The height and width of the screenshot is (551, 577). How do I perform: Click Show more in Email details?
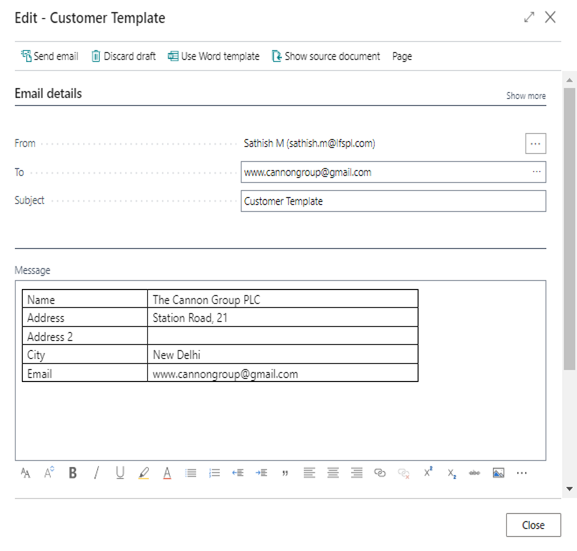(x=526, y=96)
